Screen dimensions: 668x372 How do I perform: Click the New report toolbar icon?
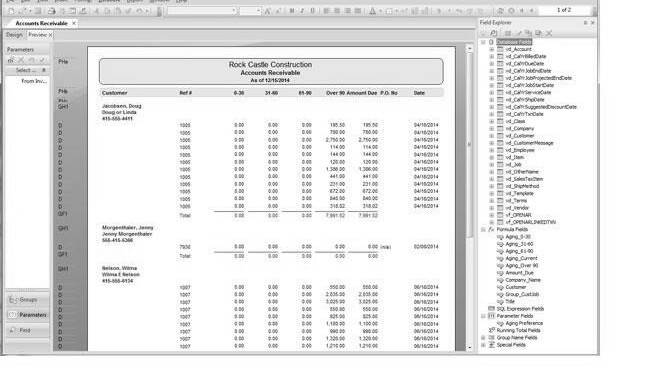click(11, 11)
